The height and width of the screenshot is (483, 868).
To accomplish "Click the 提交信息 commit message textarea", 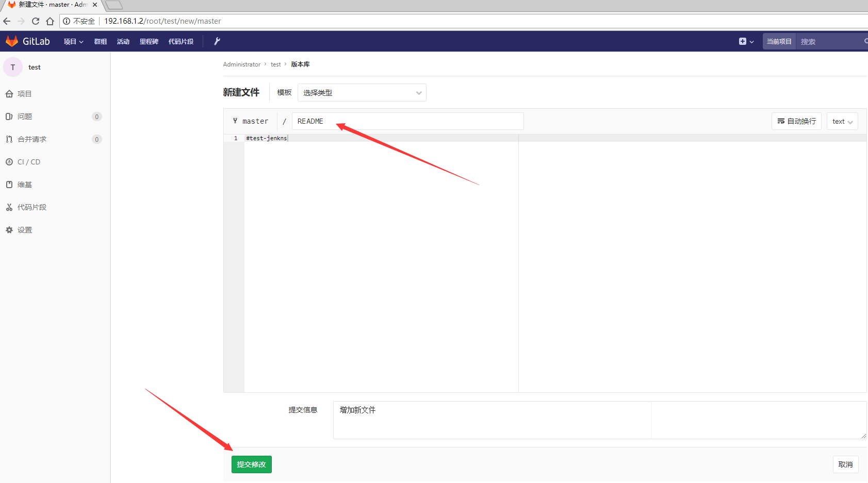I will (x=600, y=420).
